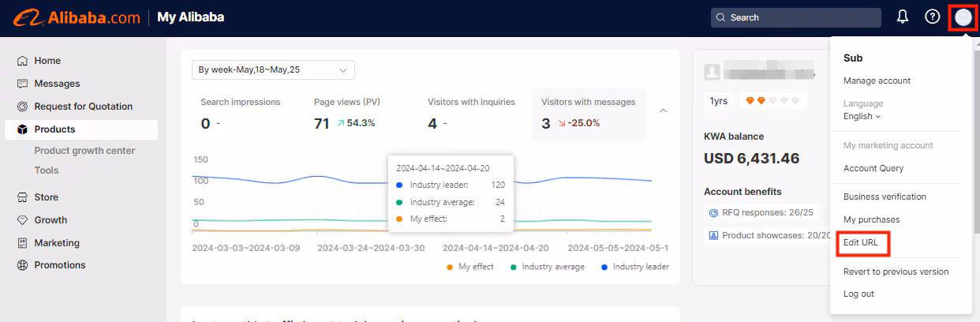Screen dimensions: 980x322
Task: Open Home from the sidebar
Action: point(47,61)
